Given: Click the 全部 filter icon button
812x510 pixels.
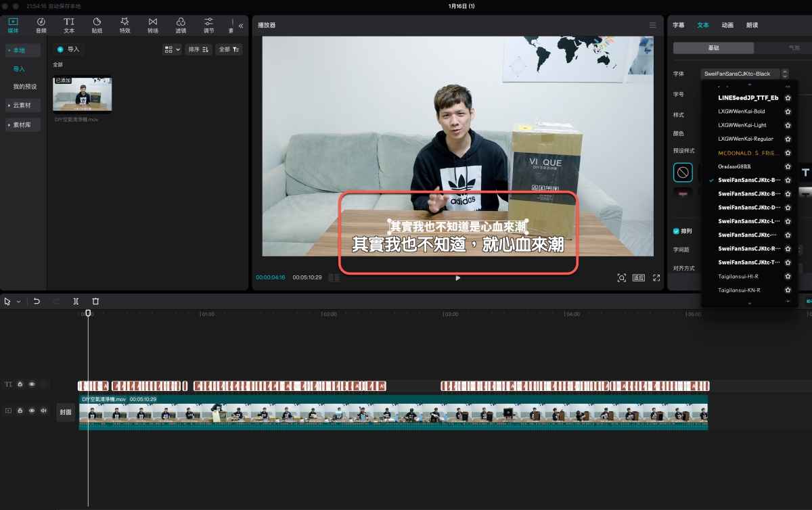Looking at the screenshot, I should tap(229, 49).
